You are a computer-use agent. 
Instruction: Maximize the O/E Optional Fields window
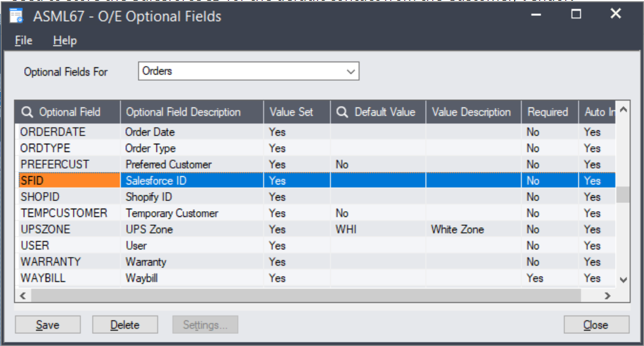click(x=576, y=14)
